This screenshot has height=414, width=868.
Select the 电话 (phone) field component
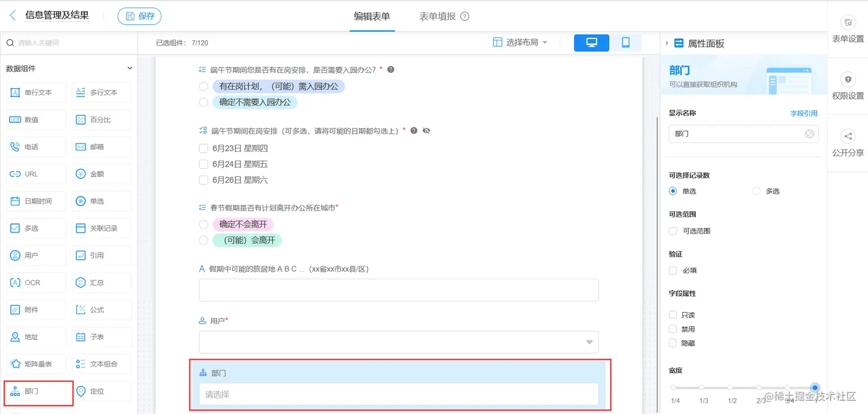(36, 146)
